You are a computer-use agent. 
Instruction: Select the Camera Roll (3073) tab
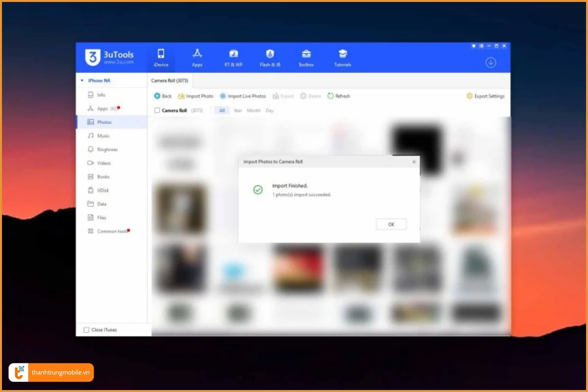(x=170, y=80)
